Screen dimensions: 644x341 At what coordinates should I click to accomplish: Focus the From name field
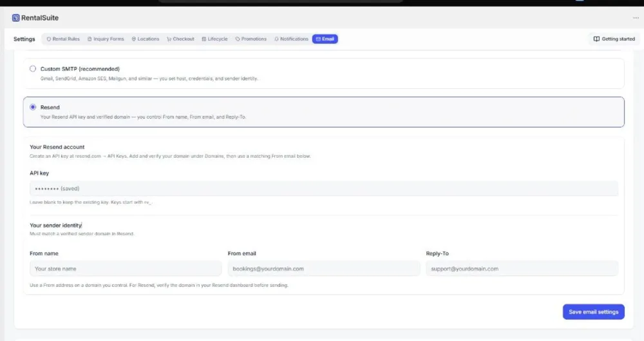(x=126, y=269)
